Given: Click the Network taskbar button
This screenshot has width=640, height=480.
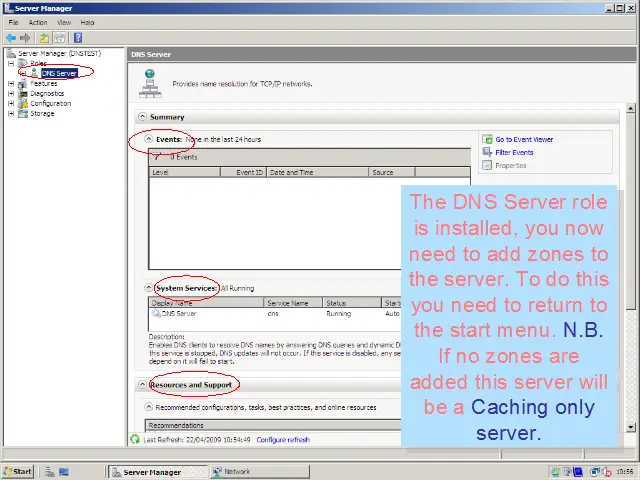Looking at the screenshot, I should [x=260, y=472].
